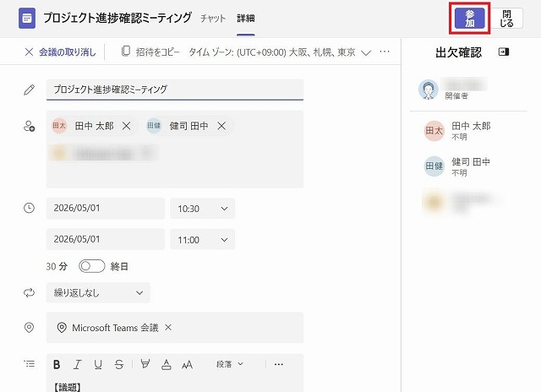Open the 10:30 start time dropdown
This screenshot has height=392, width=541.
[202, 209]
